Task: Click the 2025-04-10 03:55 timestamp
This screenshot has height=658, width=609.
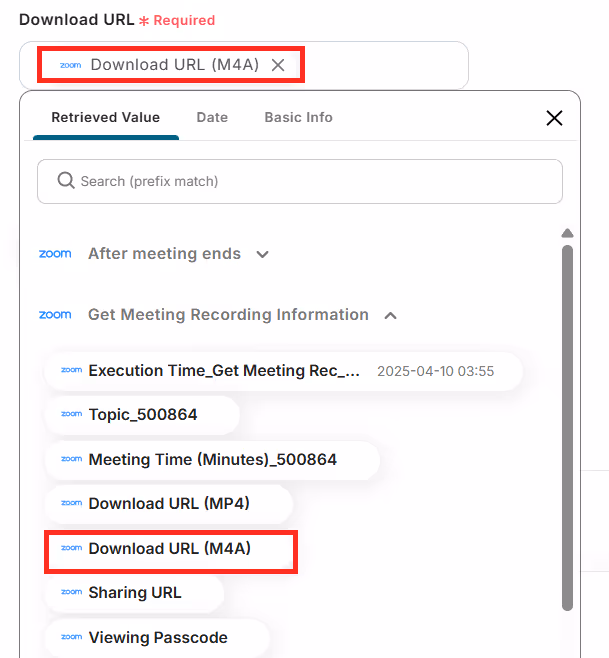Action: [435, 371]
